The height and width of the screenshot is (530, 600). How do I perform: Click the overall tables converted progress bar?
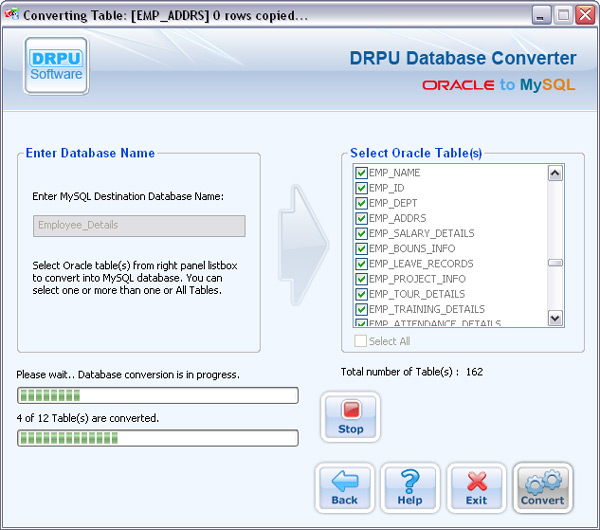[158, 438]
